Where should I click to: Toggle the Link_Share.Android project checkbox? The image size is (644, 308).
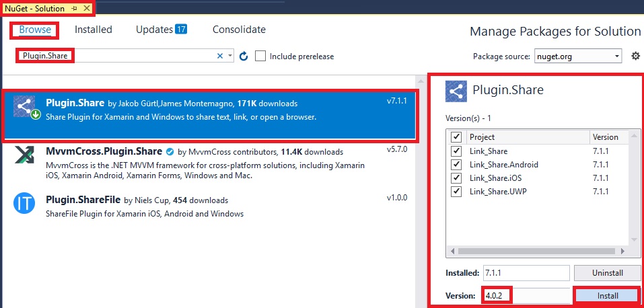[456, 165]
